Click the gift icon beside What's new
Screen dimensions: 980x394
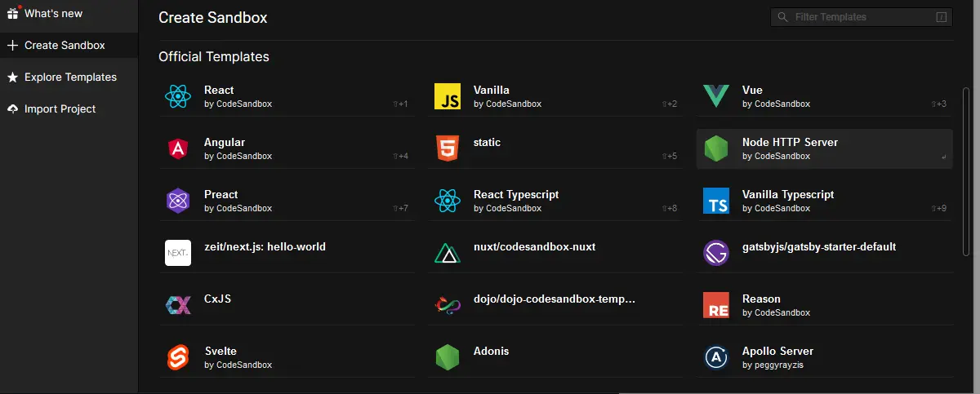12,14
